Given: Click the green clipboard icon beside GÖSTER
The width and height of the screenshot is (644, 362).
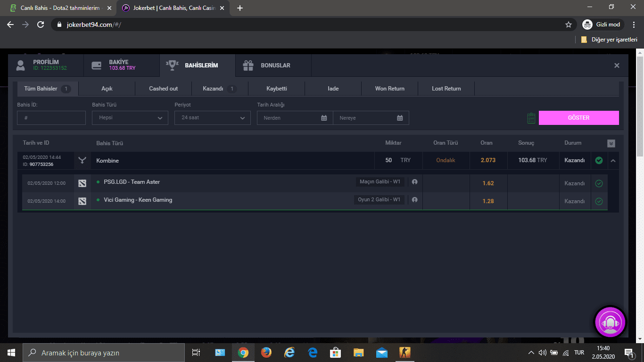Looking at the screenshot, I should [x=531, y=118].
